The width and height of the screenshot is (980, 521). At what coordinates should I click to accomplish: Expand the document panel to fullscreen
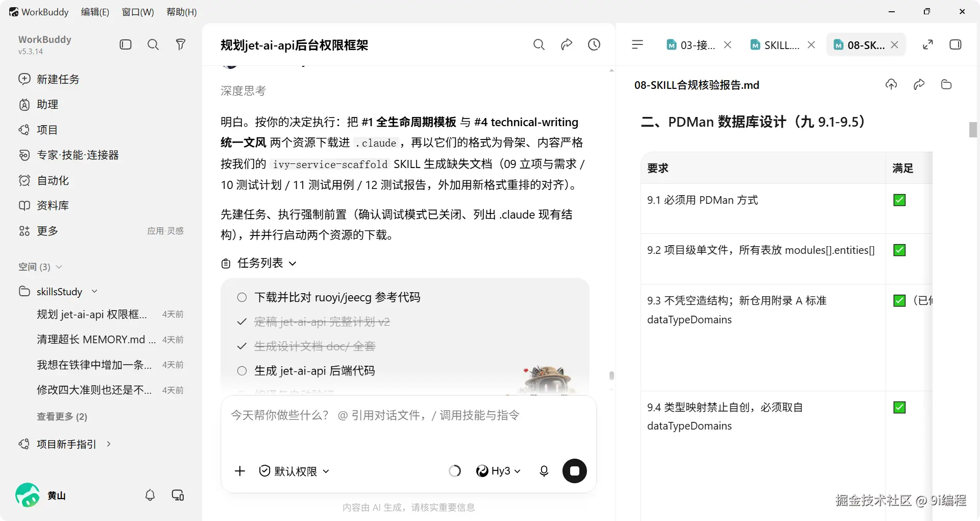(928, 44)
